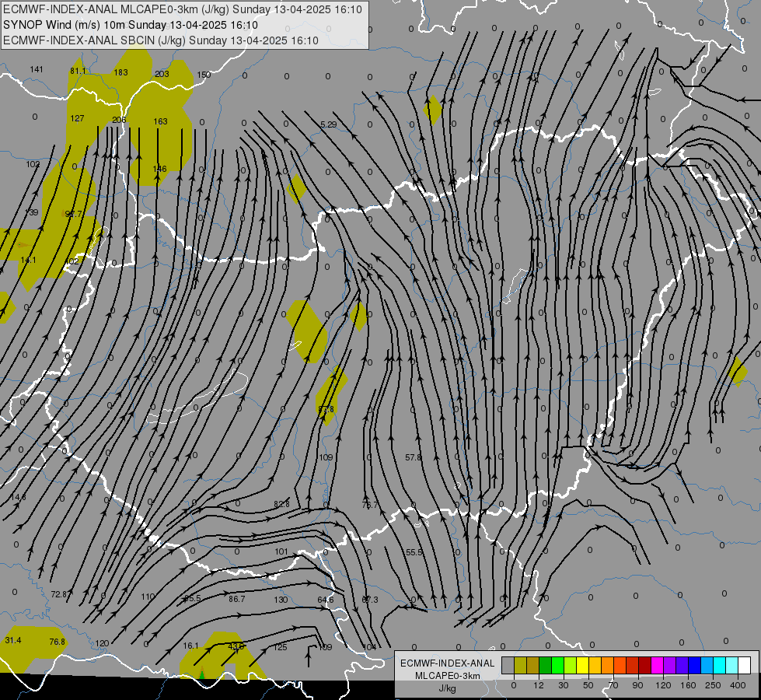Click the map value "76.8"

58,642
